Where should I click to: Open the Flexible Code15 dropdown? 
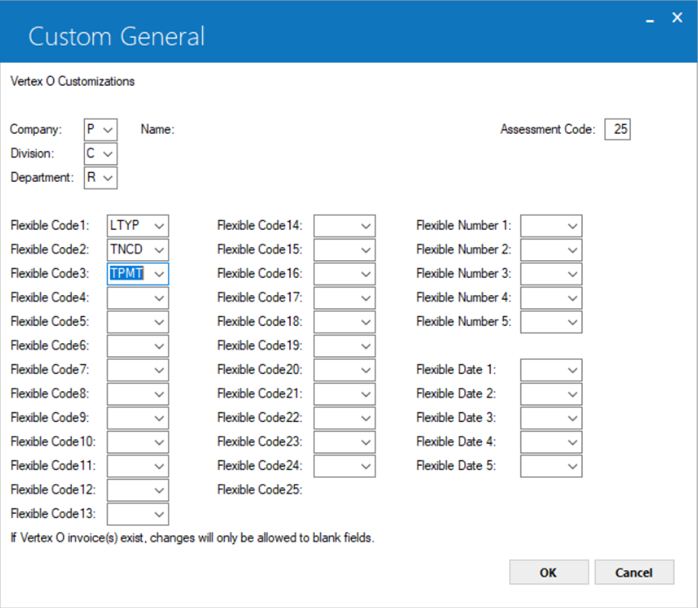click(x=344, y=250)
